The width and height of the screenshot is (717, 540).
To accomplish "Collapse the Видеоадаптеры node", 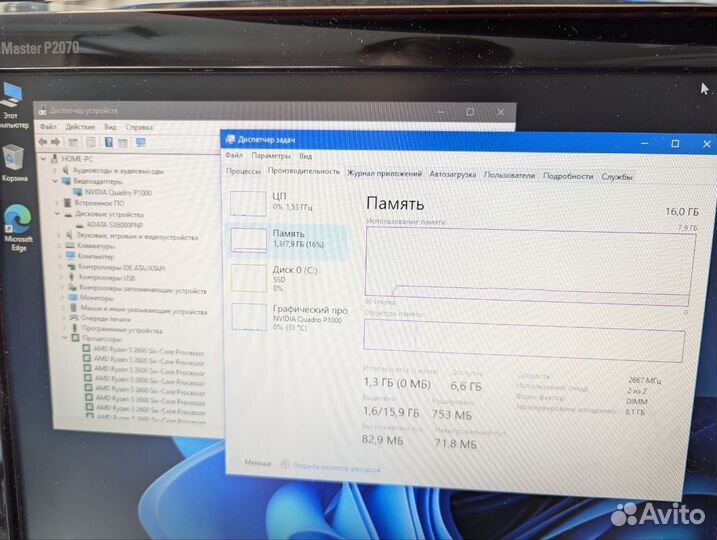I will point(55,181).
